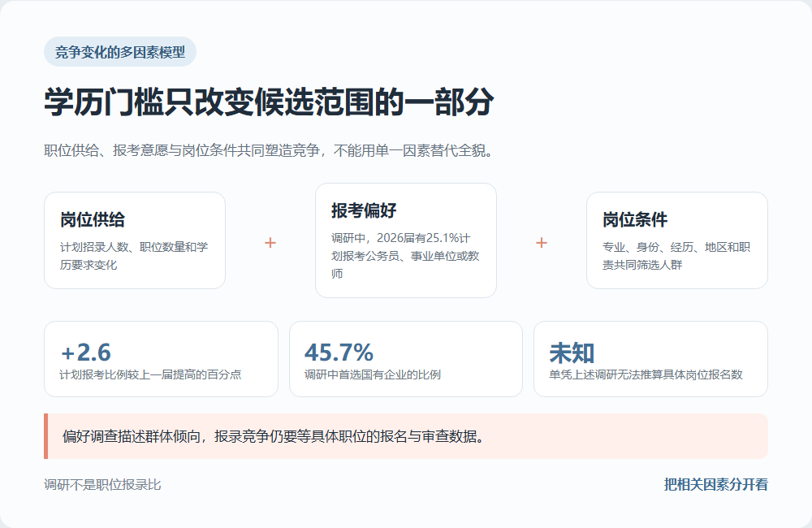812x528 pixels.
Task: Click the 45.7% statistic value
Action: pos(339,353)
